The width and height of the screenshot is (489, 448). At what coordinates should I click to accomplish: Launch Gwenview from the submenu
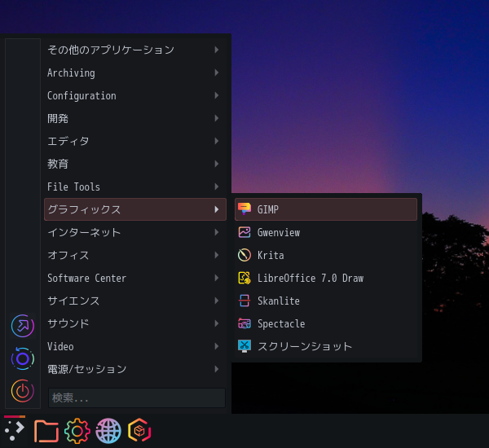[x=326, y=232]
